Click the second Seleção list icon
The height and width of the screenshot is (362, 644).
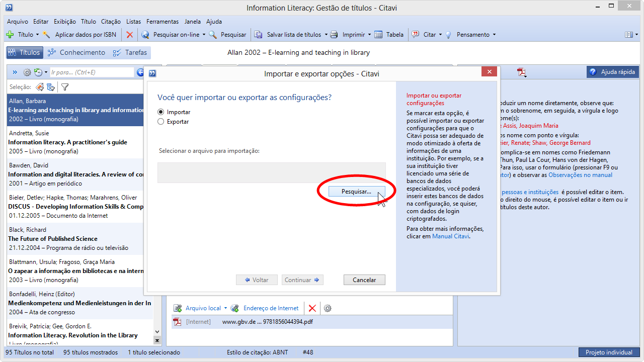click(x=51, y=87)
